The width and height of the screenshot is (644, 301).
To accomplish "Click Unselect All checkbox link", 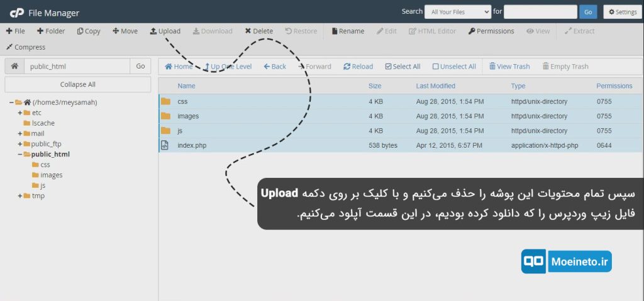I will [x=454, y=67].
